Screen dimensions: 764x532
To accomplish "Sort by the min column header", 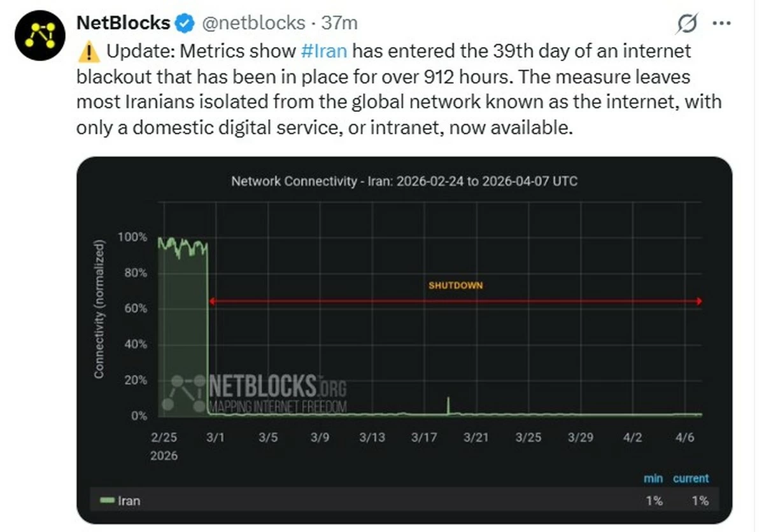I will pyautogui.click(x=653, y=479).
